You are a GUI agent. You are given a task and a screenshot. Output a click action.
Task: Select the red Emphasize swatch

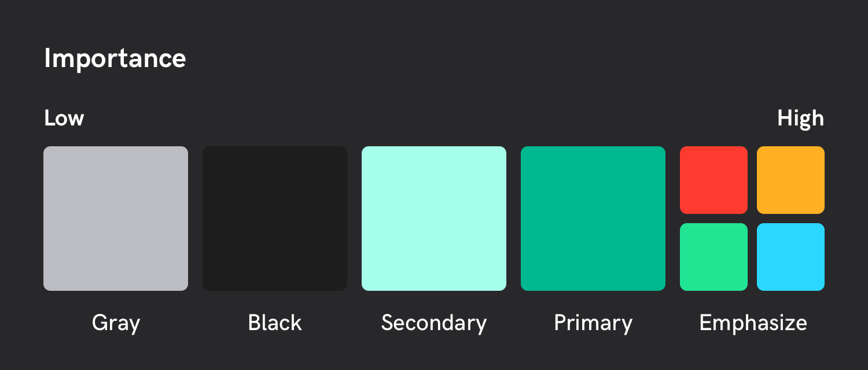[713, 180]
